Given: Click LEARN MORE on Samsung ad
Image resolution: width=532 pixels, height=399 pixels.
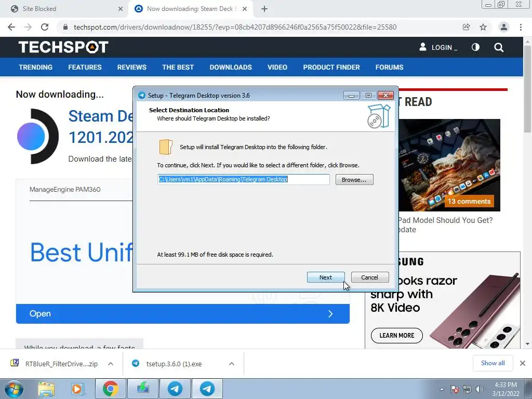Looking at the screenshot, I should tap(396, 336).
